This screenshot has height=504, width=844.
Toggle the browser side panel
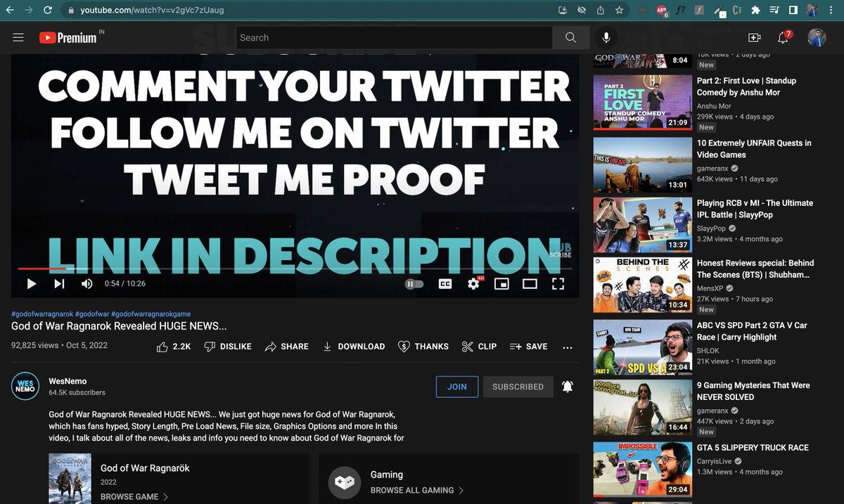[793, 11]
